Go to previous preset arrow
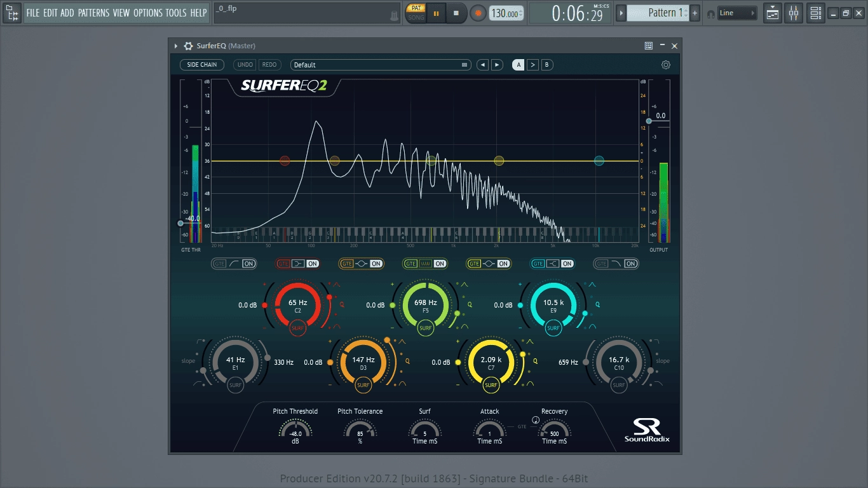 [x=483, y=65]
